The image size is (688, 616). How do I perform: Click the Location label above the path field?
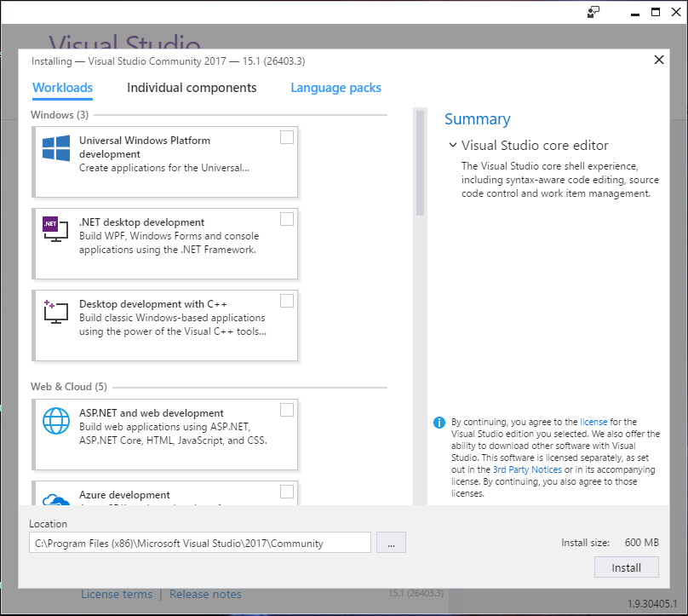[x=49, y=524]
